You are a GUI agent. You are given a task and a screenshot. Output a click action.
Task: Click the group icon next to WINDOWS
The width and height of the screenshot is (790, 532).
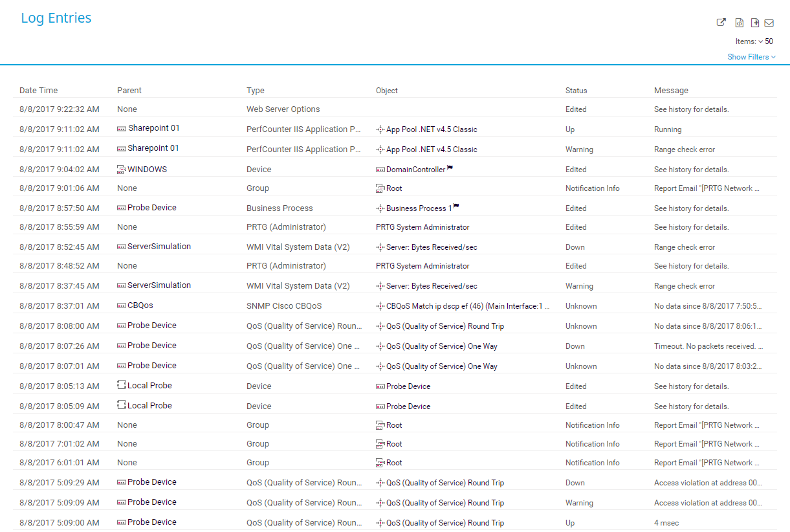122,170
